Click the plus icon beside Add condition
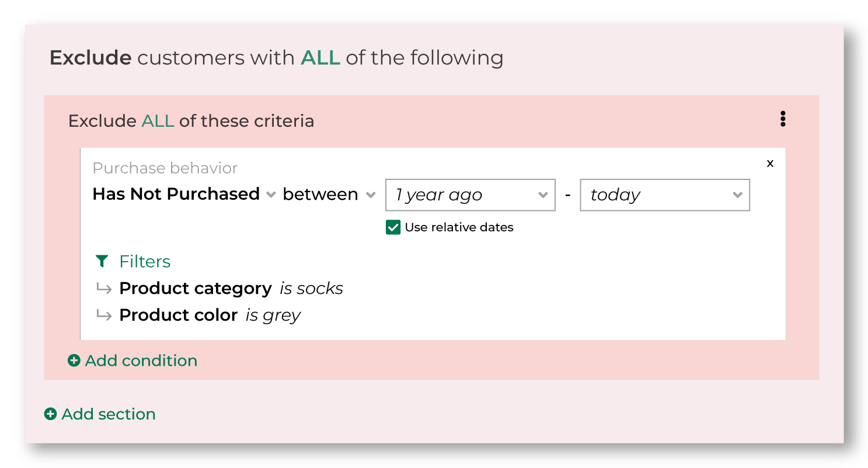Image resolution: width=868 pixels, height=468 pixels. [74, 361]
